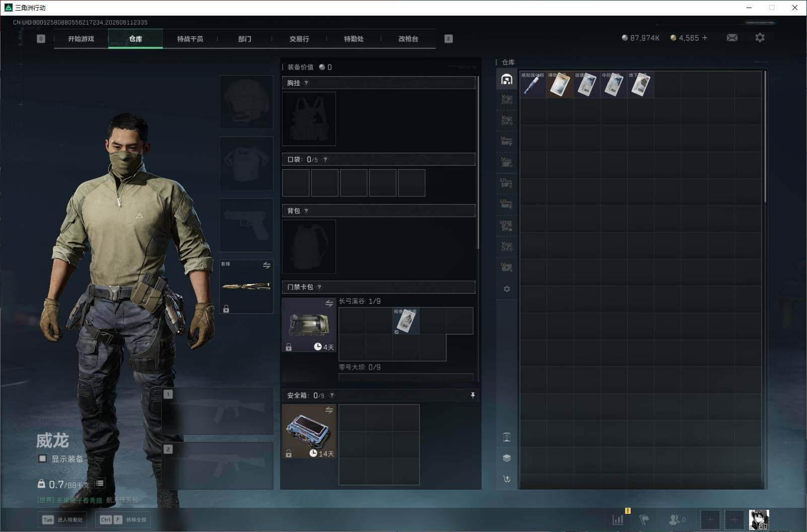Screen dimensions: 807x532
Task: Open the weight details list icon
Action: pyautogui.click(x=100, y=484)
